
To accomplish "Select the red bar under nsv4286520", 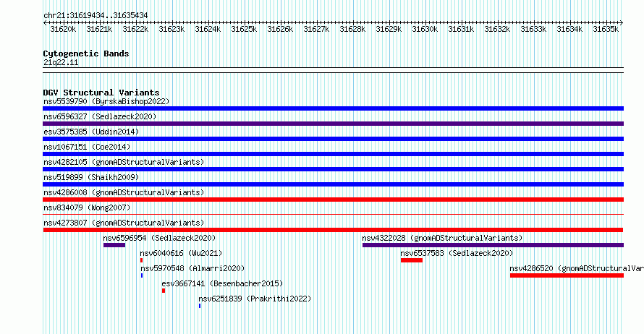I will pyautogui.click(x=567, y=275).
